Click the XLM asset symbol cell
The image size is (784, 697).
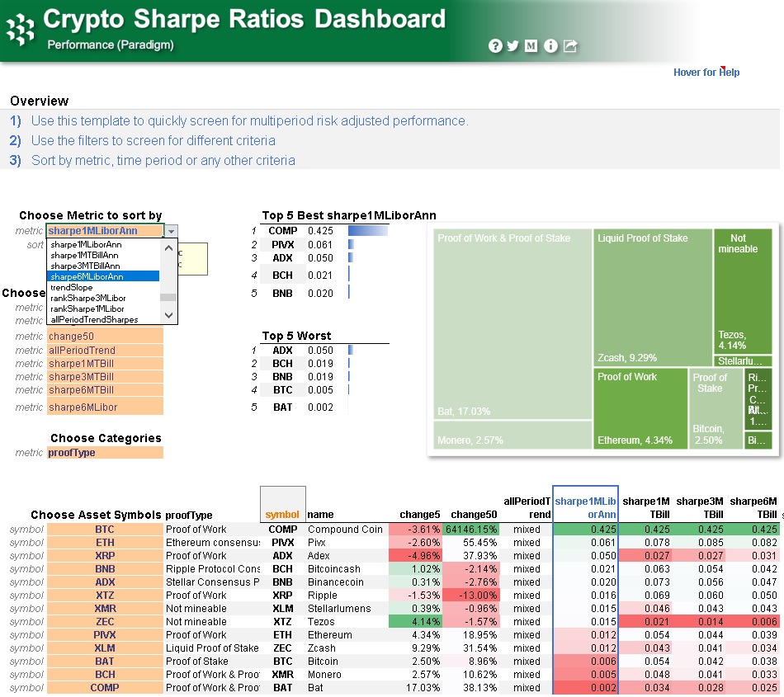coord(105,648)
